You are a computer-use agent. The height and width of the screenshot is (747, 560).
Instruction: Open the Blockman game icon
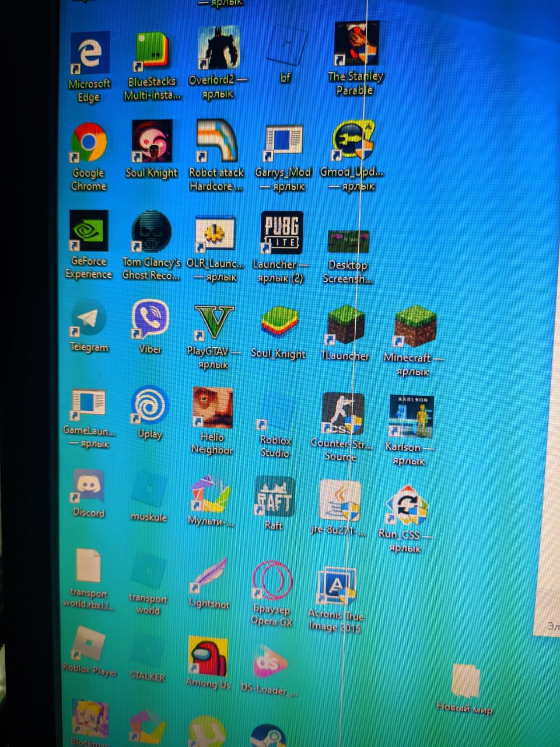[90, 718]
